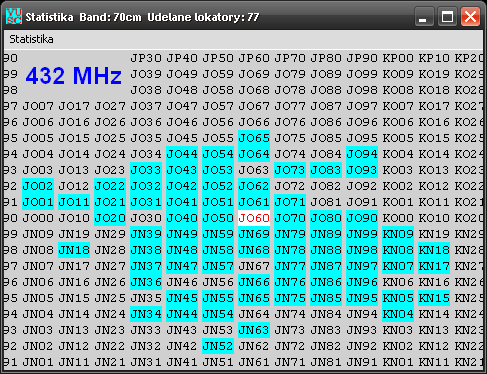Viewport: 487px width, 374px height.
Task: Click the highlighted JO83 locator cell
Action: coord(326,170)
